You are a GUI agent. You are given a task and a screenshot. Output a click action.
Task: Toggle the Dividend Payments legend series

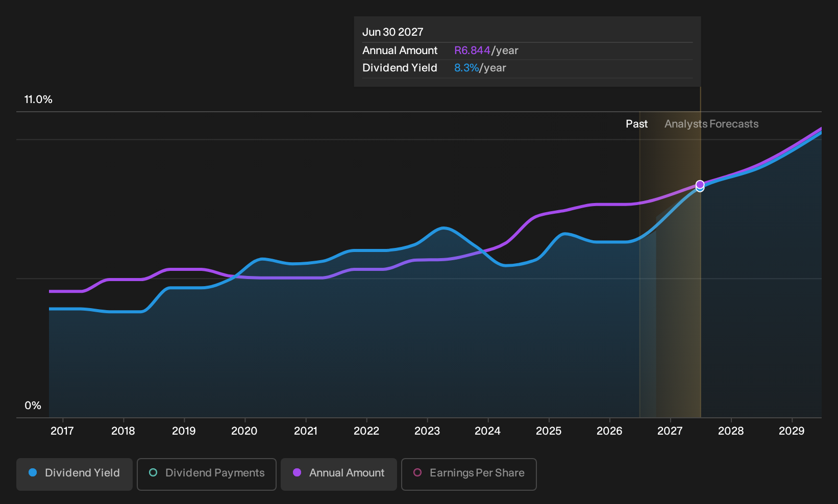tap(207, 474)
